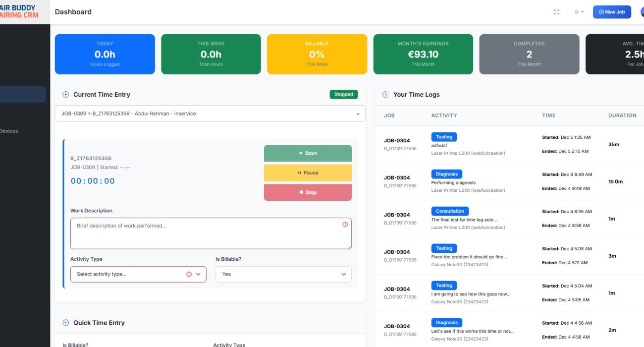Click Started: Dec 4 8:49 AM
The width and height of the screenshot is (644, 347).
click(x=567, y=174)
